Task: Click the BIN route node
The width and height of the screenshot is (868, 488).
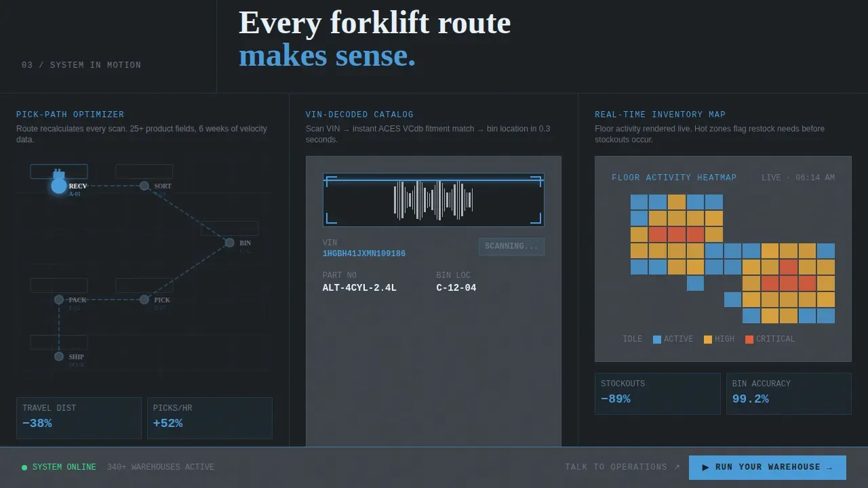Action: tap(229, 243)
